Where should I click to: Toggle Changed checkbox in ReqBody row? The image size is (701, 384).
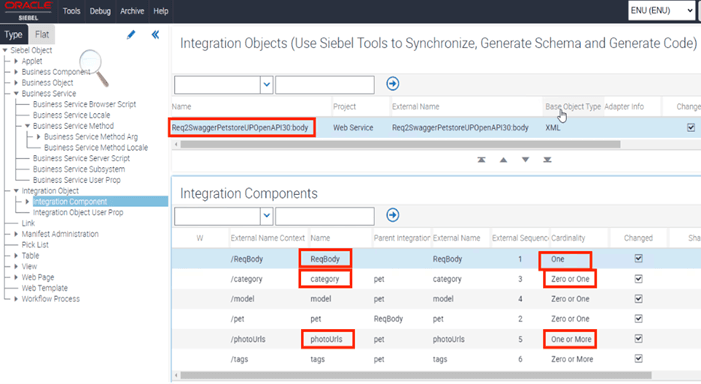pyautogui.click(x=638, y=258)
